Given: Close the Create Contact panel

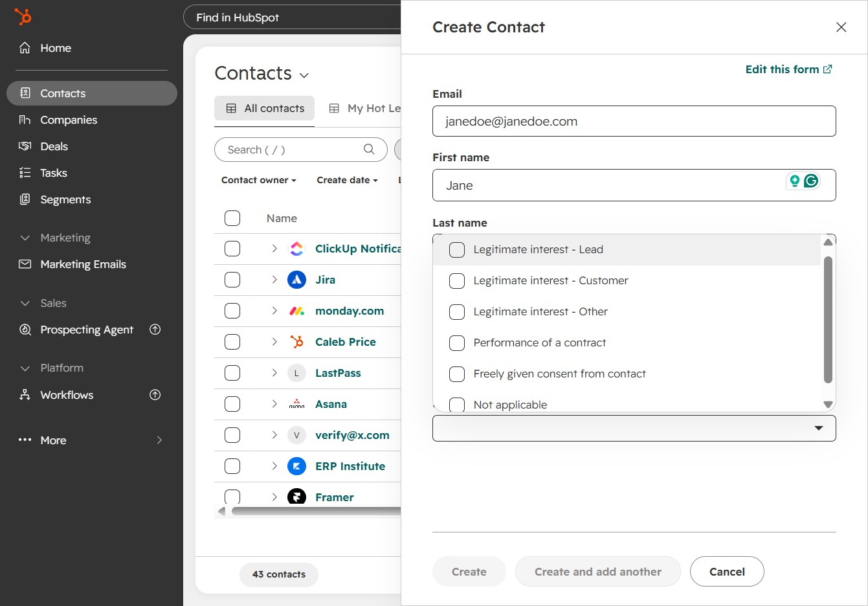Looking at the screenshot, I should (x=841, y=27).
